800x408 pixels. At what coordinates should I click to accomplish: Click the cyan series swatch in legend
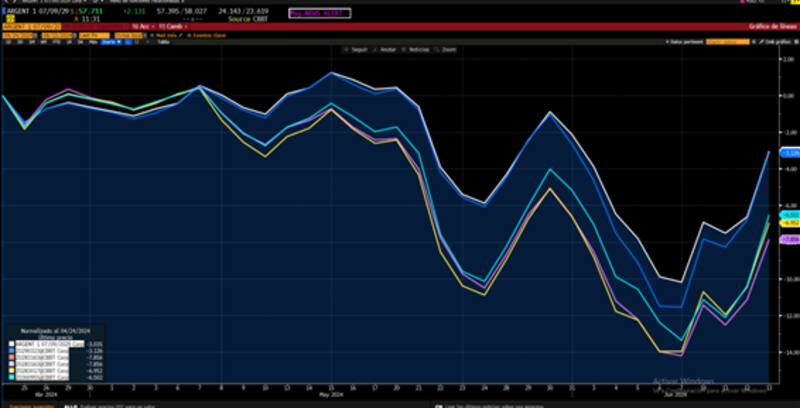(x=10, y=376)
